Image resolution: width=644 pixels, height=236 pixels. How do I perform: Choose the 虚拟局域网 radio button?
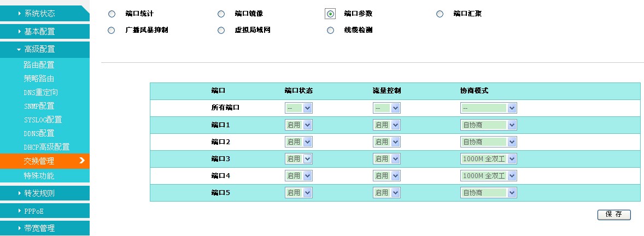pyautogui.click(x=221, y=31)
